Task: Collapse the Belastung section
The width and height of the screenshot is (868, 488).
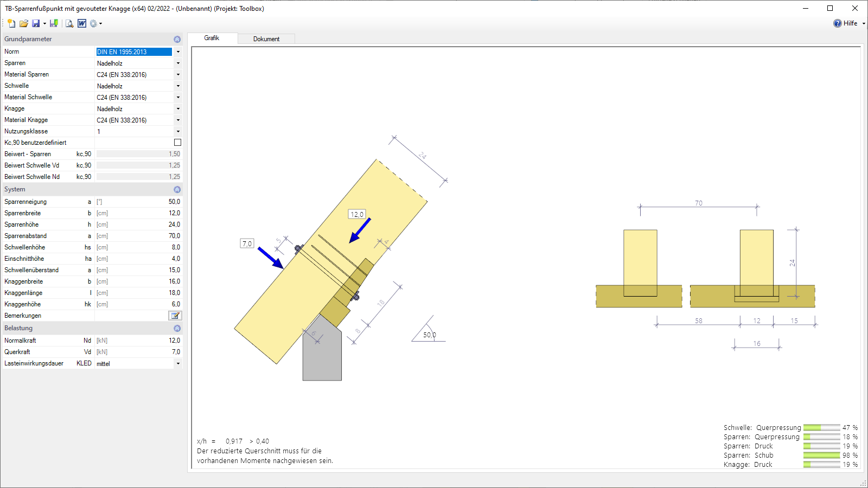Action: pos(177,328)
